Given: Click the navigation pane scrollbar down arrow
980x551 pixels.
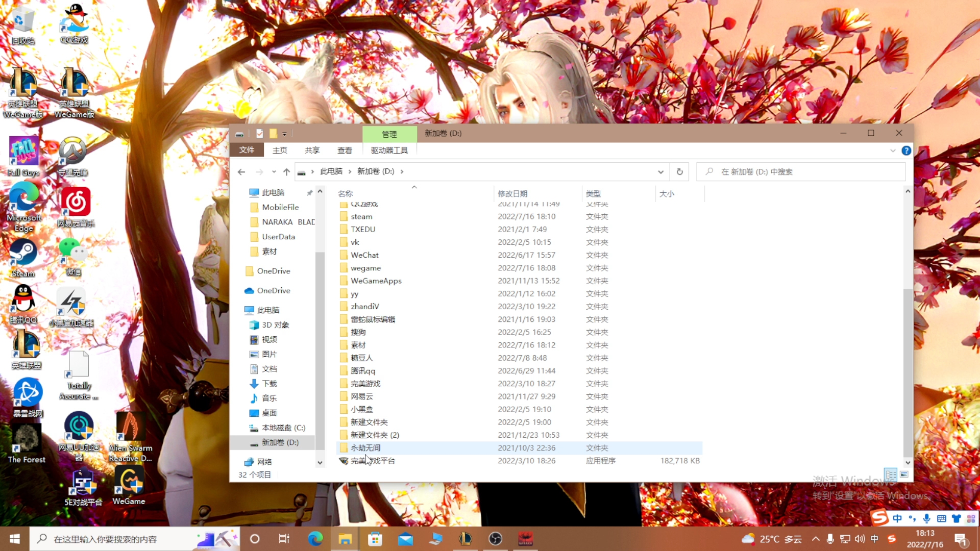Looking at the screenshot, I should 320,463.
